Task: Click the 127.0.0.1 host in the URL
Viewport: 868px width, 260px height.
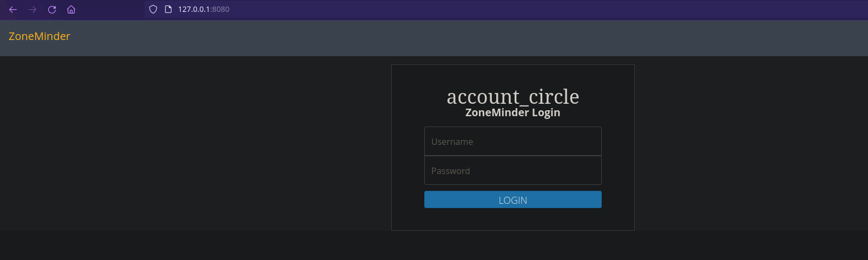Action: (194, 9)
